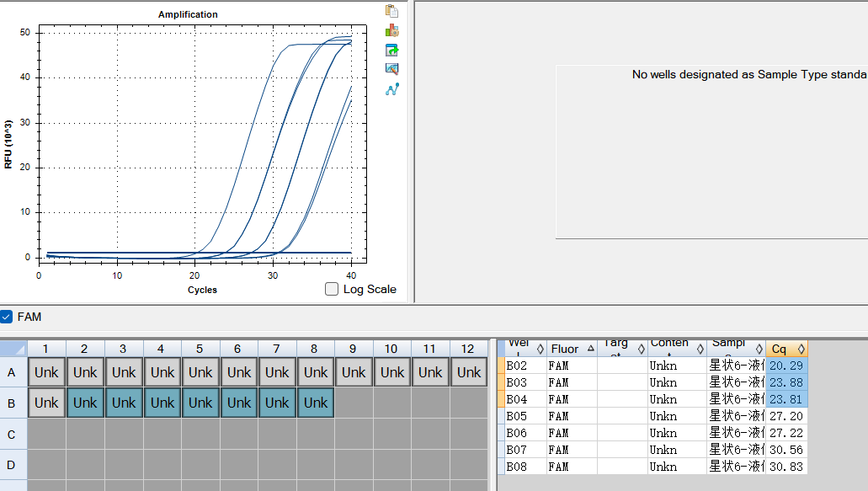
Task: Select Cq value 30.83
Action: point(786,466)
